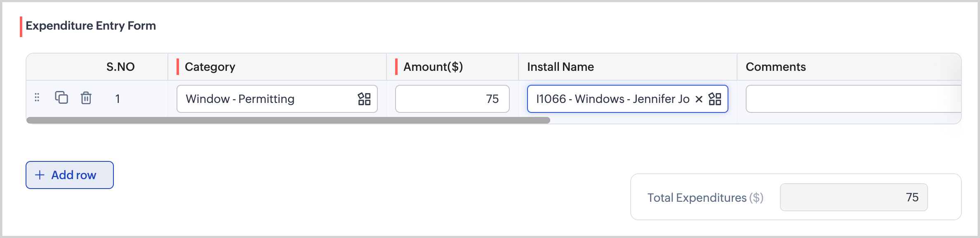Click into the Comments input box

coord(852,99)
